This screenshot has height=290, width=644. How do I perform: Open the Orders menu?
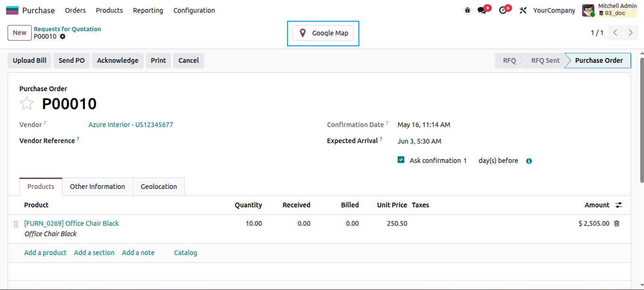coord(76,10)
